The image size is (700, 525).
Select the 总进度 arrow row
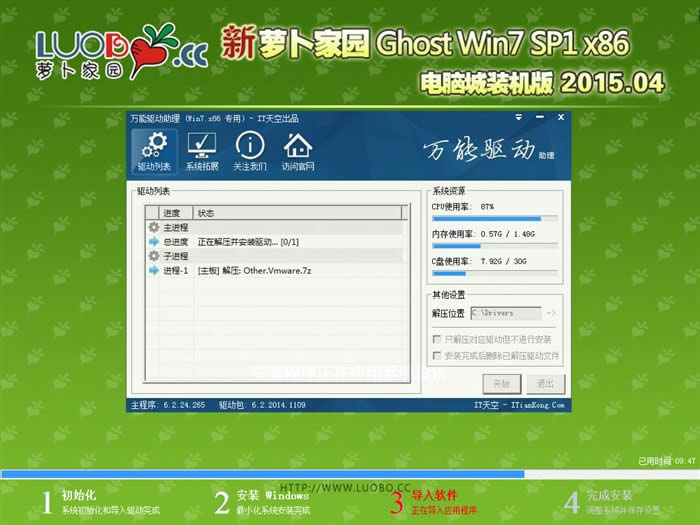point(274,242)
